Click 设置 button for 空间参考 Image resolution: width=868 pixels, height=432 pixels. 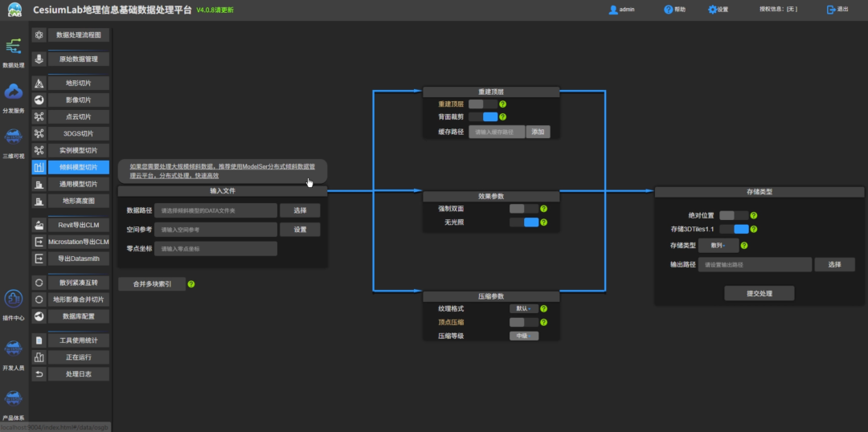[300, 230]
